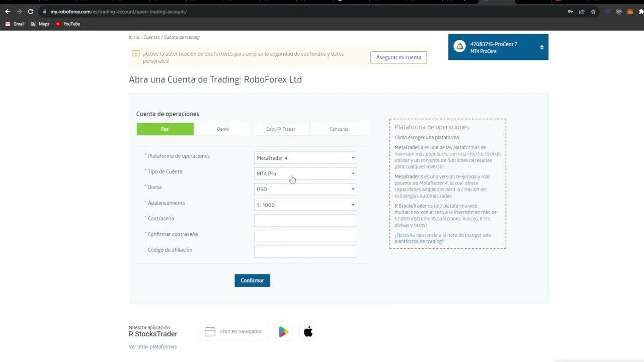Open the YouTube bookmark
Viewport: 644px width, 362px height.
pos(68,24)
